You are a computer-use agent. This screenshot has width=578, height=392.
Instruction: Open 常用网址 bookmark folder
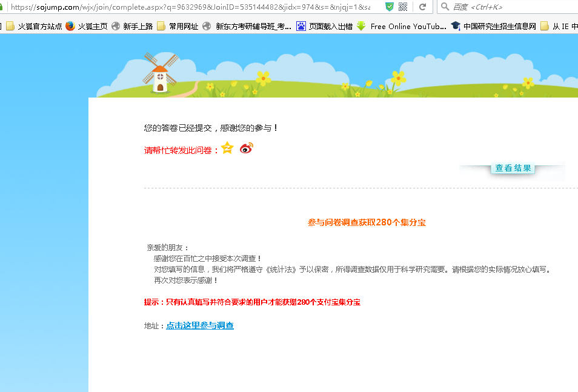coord(178,26)
